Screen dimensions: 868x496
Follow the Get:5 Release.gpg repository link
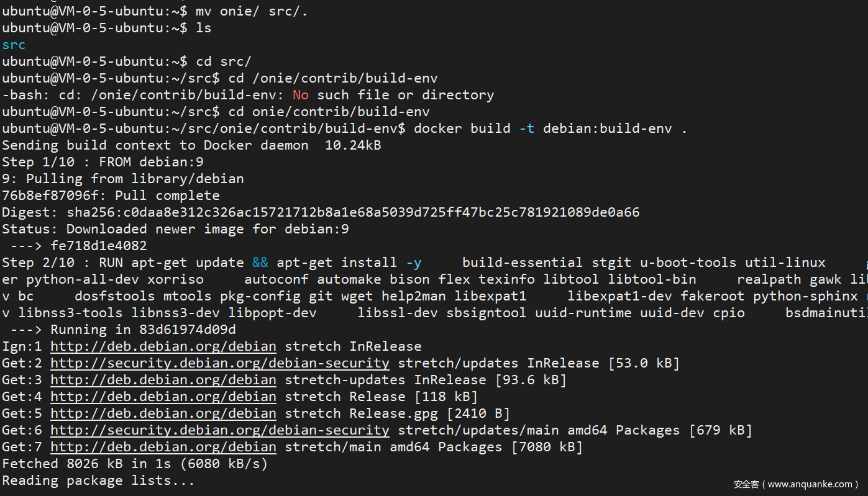[x=163, y=413]
